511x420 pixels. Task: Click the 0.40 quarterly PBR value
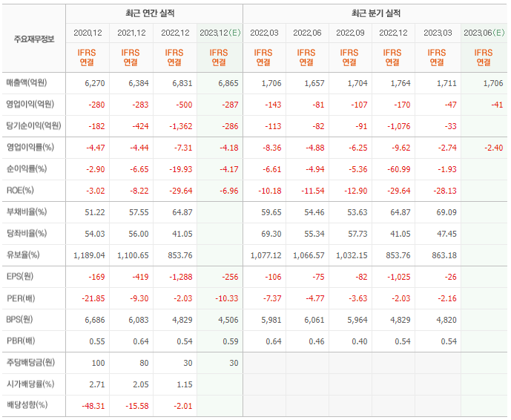pos(360,342)
